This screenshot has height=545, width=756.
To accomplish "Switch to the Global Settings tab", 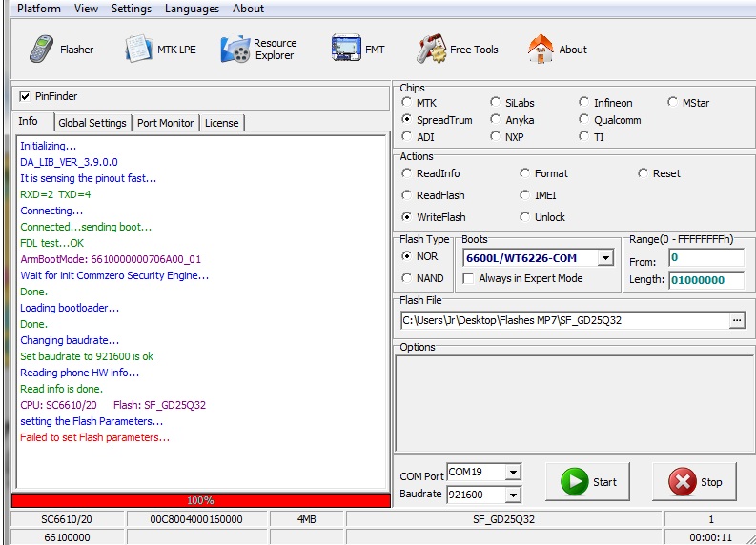I will 92,123.
